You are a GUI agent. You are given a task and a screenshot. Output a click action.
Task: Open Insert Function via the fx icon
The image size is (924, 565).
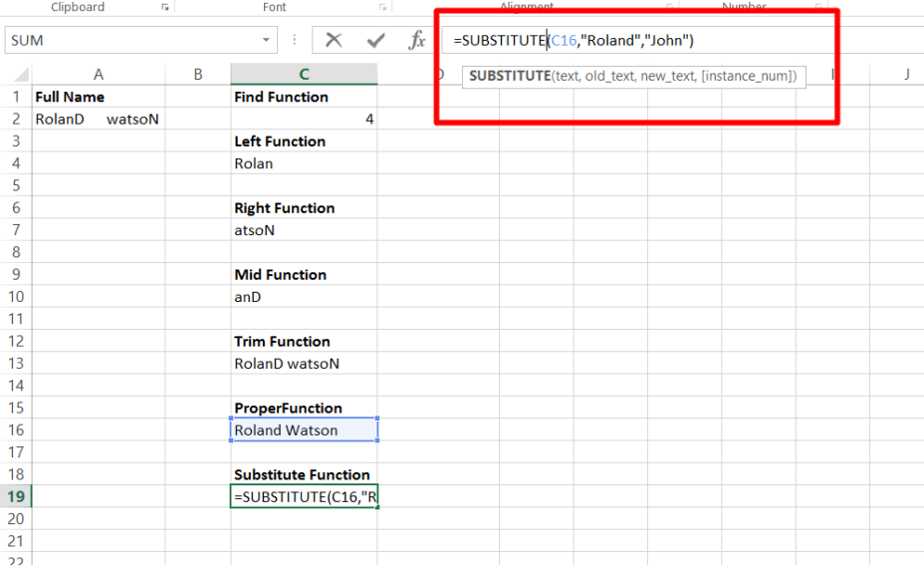(x=418, y=41)
